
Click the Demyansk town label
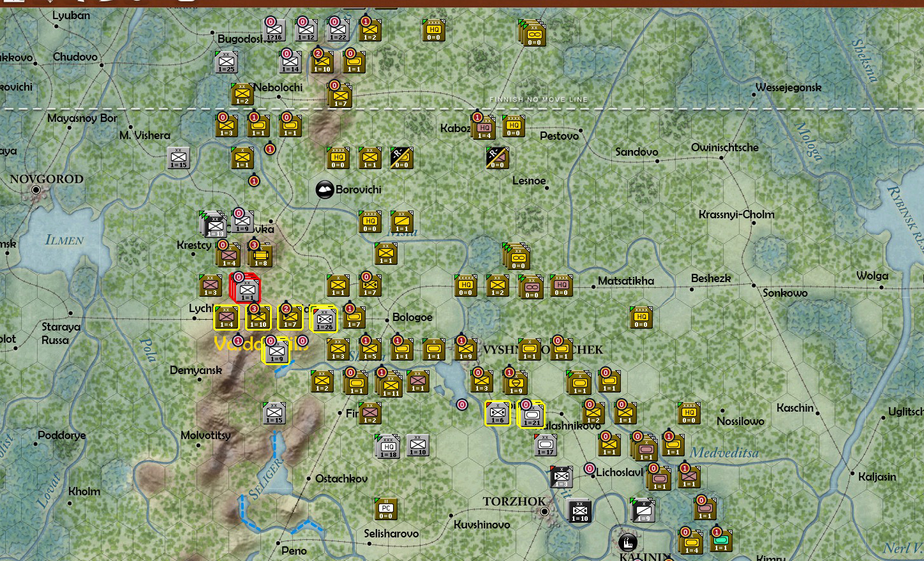[x=196, y=370]
